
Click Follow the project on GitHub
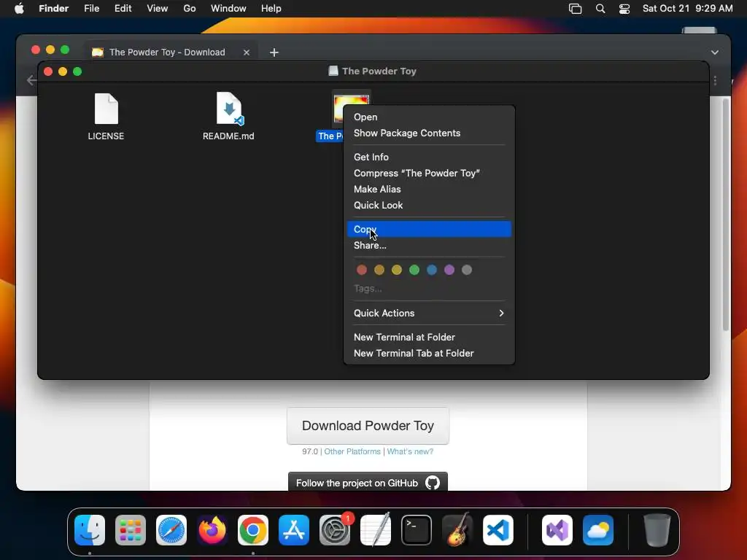[368, 482]
